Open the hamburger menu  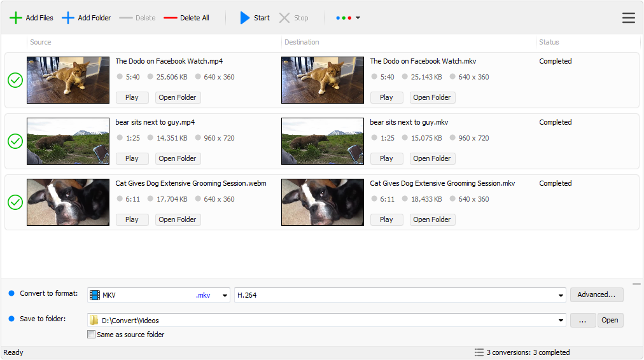pos(628,18)
